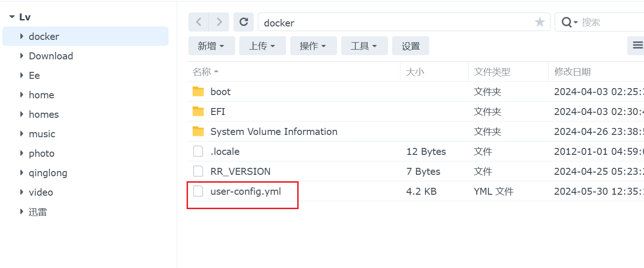Open the 工具 menu
644x268 pixels.
[364, 46]
